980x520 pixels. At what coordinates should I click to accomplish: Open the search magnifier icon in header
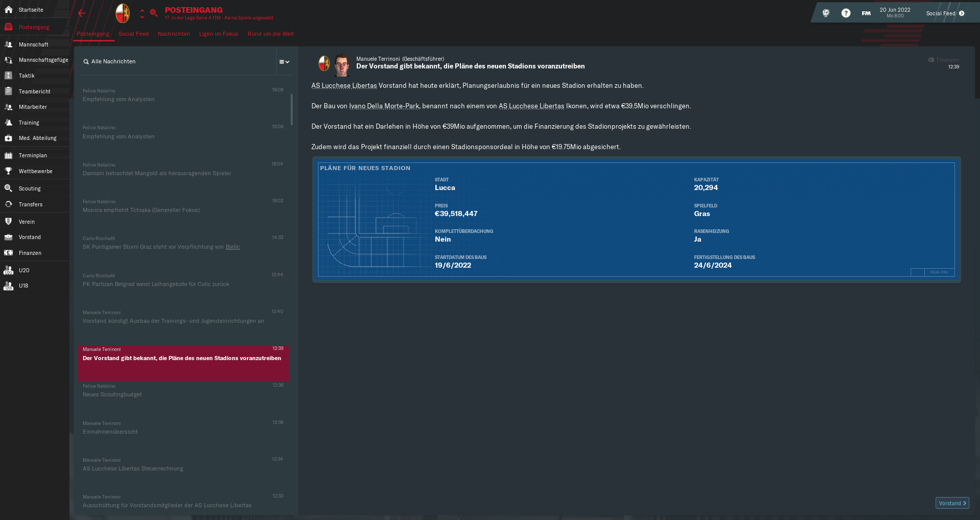click(x=153, y=13)
